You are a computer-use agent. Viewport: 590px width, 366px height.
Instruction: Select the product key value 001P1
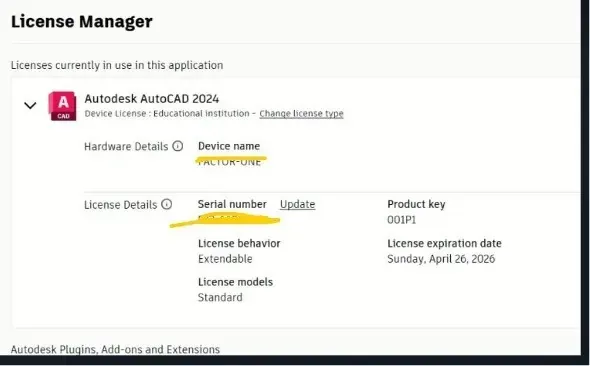tap(401, 220)
